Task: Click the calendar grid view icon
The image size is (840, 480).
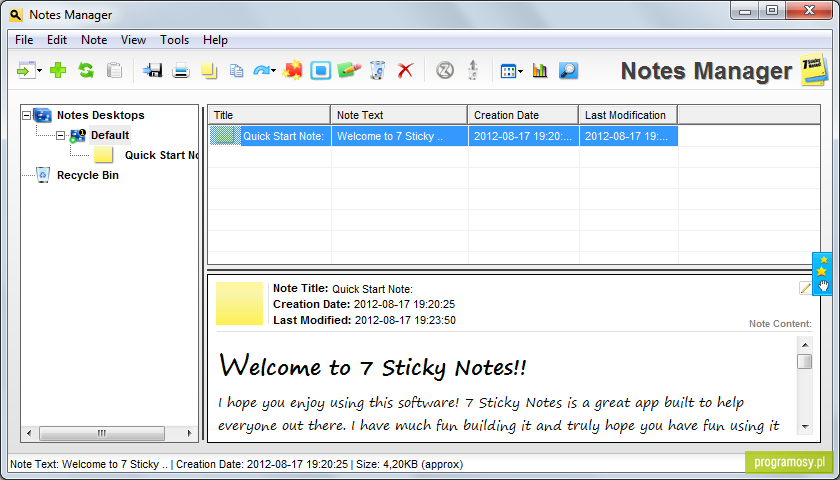Action: coord(508,71)
